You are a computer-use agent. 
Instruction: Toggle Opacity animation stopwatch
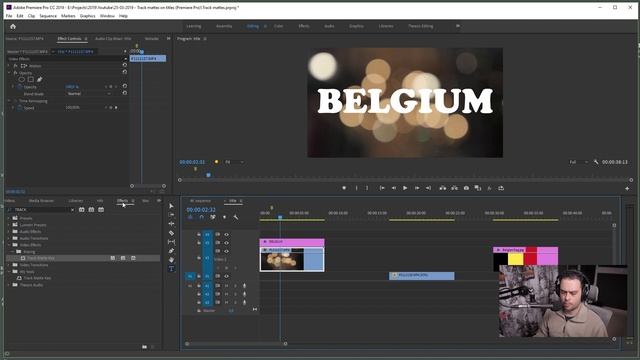tap(20, 87)
